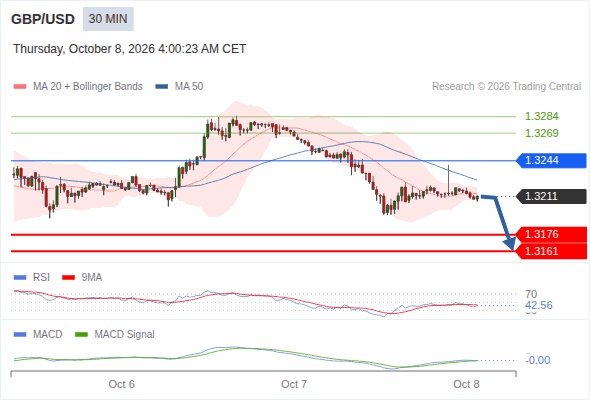
Task: Click the MACD Signal legend label
Action: 125,335
